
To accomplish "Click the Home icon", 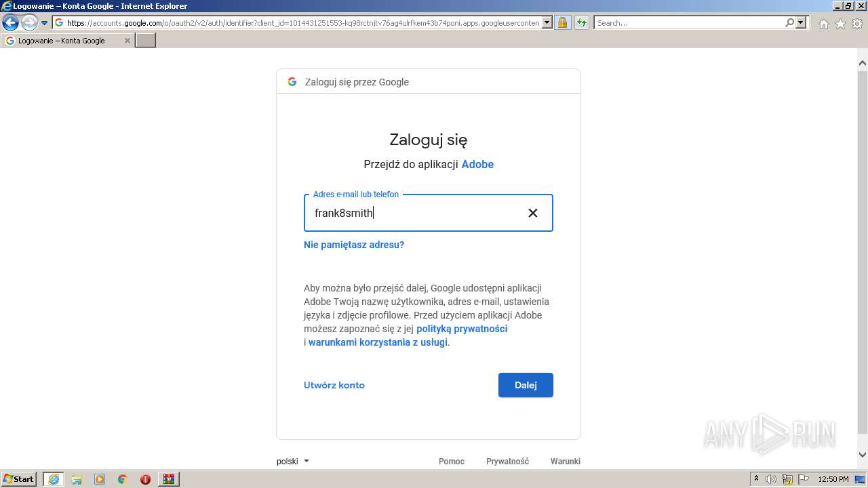I will [x=823, y=24].
